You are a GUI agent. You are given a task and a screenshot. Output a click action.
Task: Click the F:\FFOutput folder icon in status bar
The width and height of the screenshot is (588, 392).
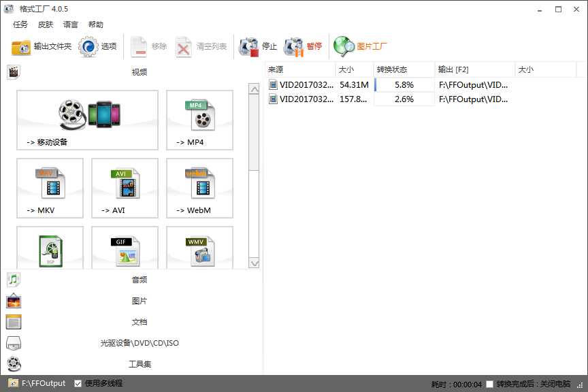click(x=13, y=383)
